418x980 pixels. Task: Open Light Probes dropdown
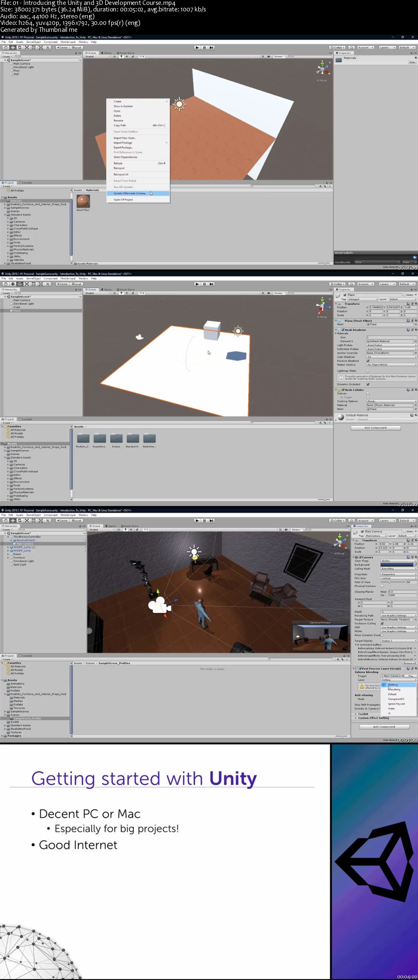[x=391, y=345]
